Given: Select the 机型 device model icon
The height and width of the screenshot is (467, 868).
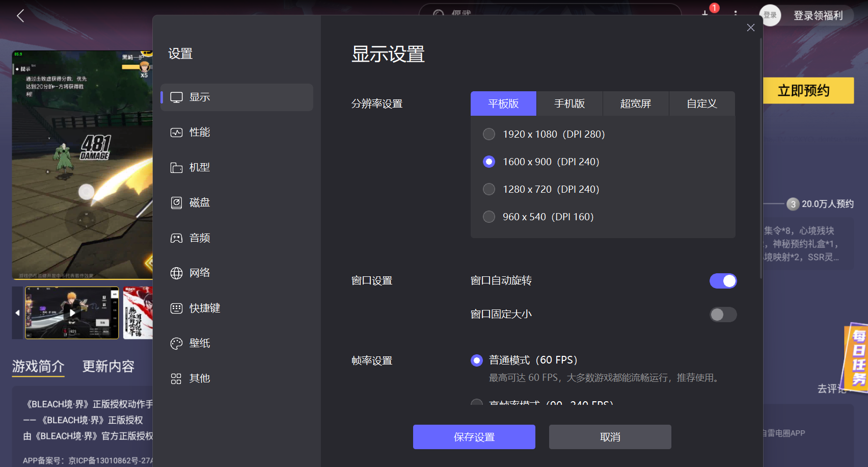Looking at the screenshot, I should coord(176,168).
